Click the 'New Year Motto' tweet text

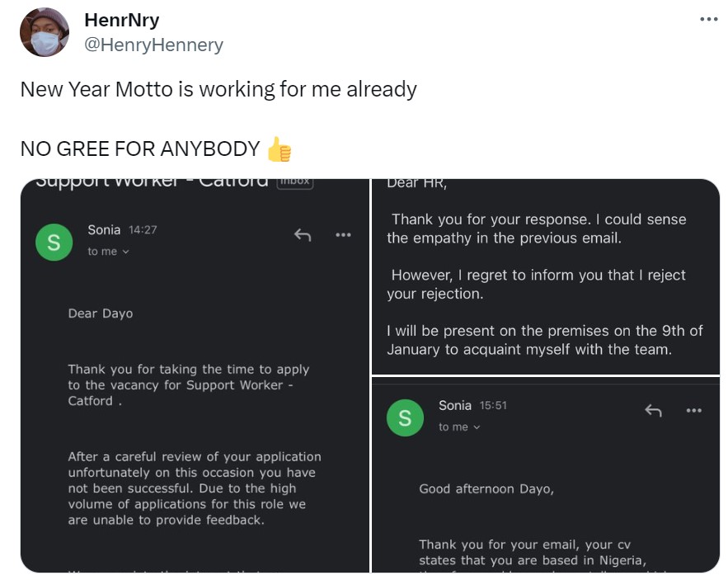218,89
